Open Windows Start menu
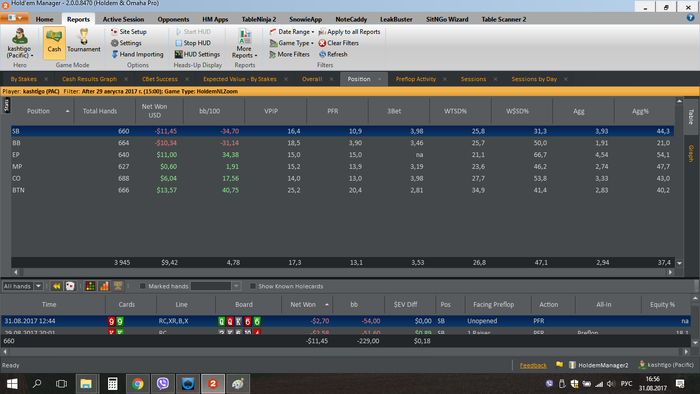The width and height of the screenshot is (700, 394). coord(12,384)
